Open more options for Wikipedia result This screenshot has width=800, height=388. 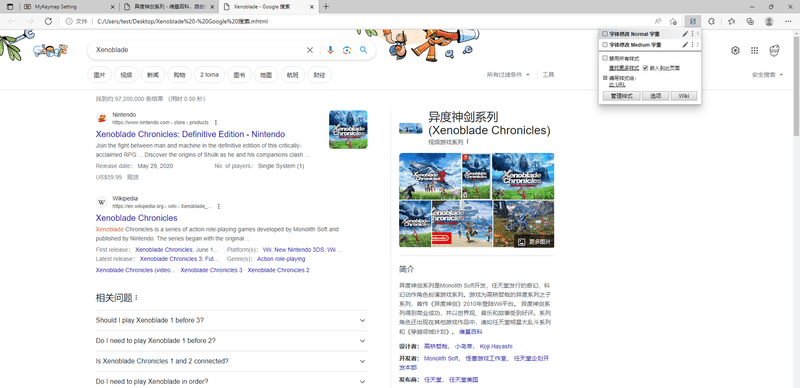point(218,206)
